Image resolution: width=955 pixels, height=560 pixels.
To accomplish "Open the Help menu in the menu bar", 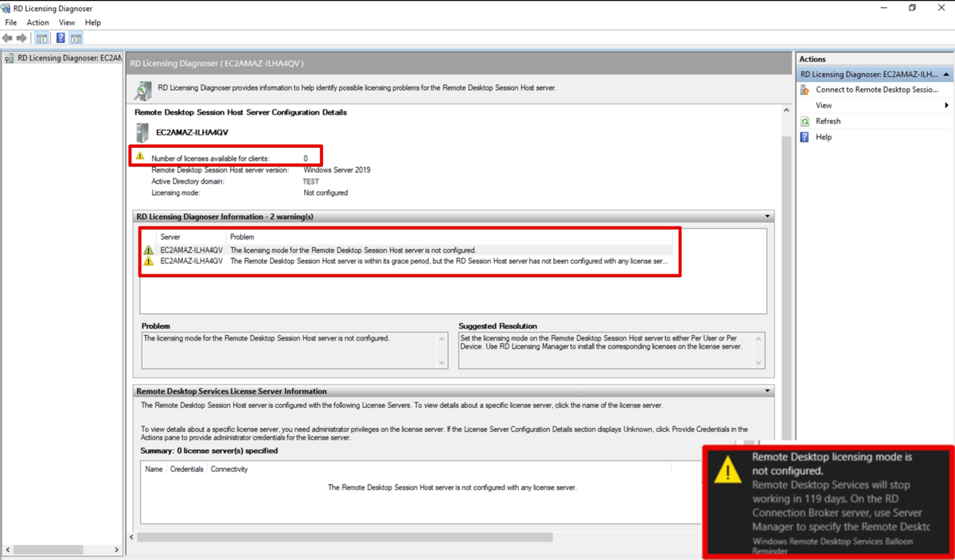I will tap(93, 22).
